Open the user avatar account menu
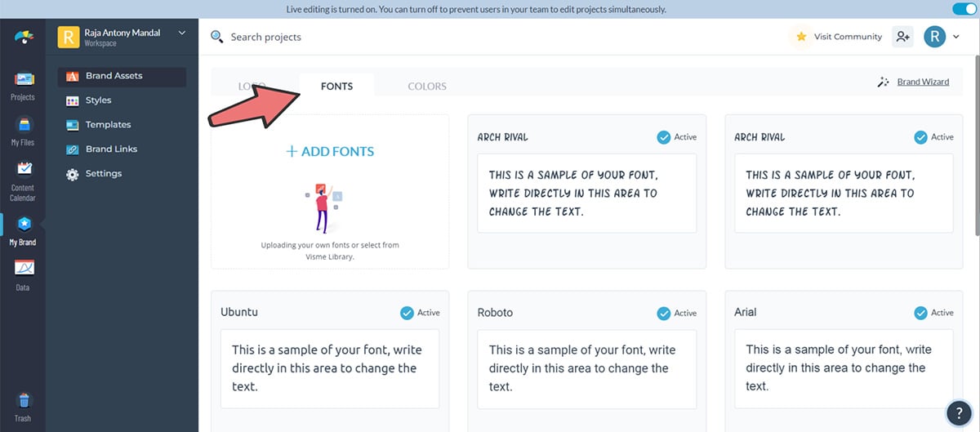 coord(935,37)
